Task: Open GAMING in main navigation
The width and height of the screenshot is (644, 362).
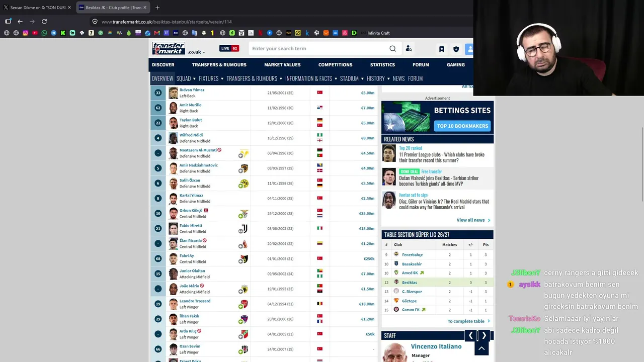Action: [x=456, y=65]
